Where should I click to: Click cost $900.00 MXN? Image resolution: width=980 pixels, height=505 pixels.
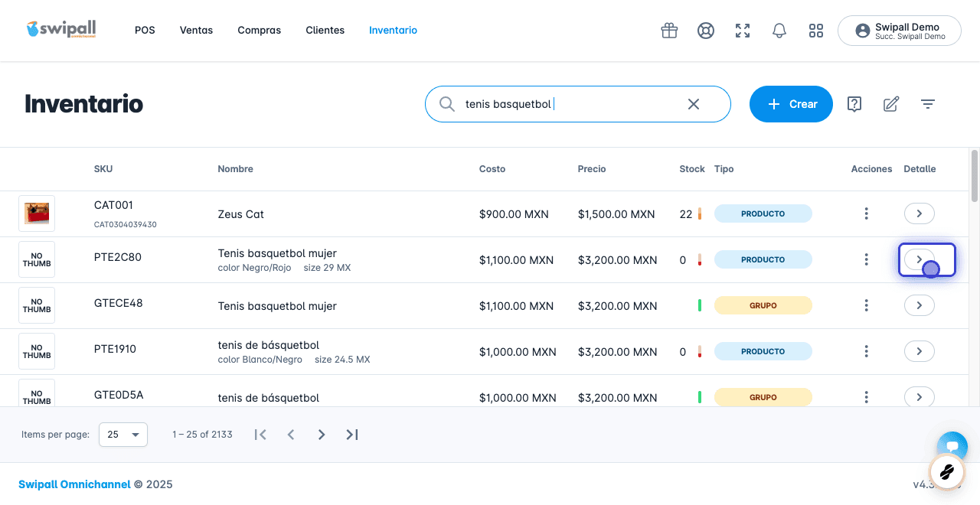tap(514, 214)
